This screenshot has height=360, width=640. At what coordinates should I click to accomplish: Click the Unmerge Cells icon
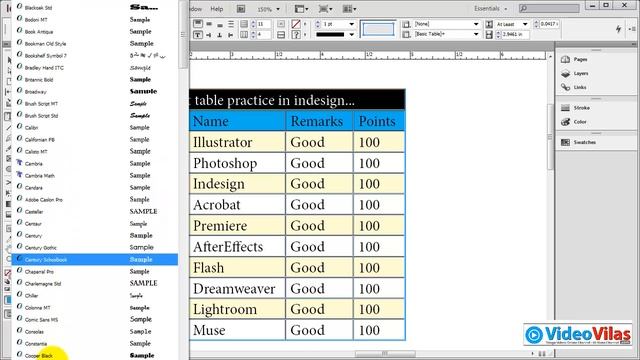[x=281, y=35]
